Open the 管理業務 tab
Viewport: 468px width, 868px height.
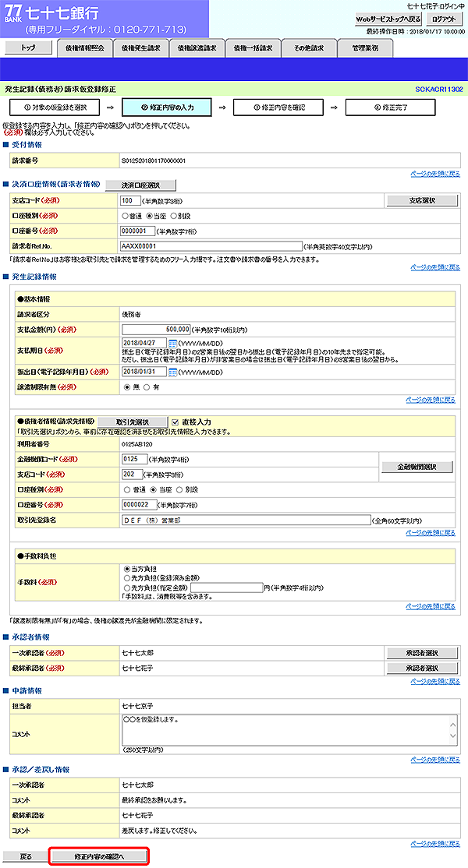pos(365,49)
